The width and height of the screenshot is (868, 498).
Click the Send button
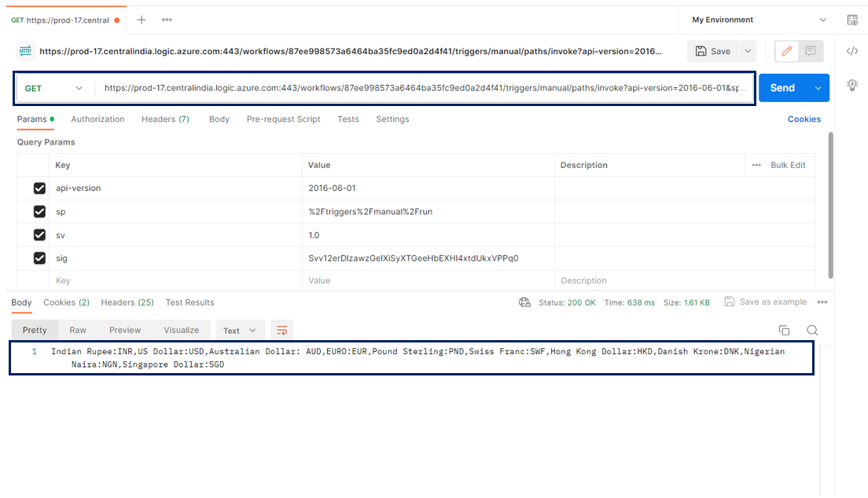point(782,87)
